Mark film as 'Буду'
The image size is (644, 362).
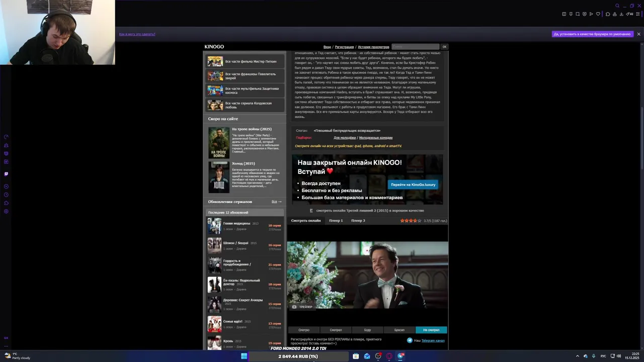coord(367,330)
